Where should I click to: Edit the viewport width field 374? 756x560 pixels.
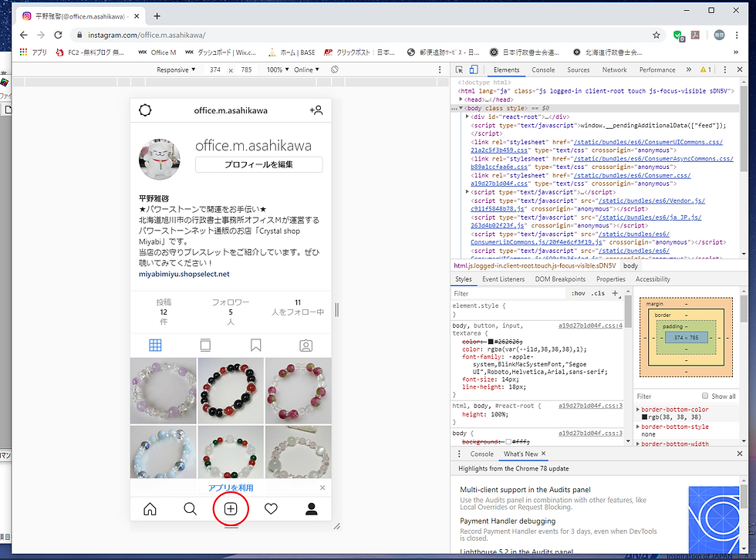click(x=215, y=69)
